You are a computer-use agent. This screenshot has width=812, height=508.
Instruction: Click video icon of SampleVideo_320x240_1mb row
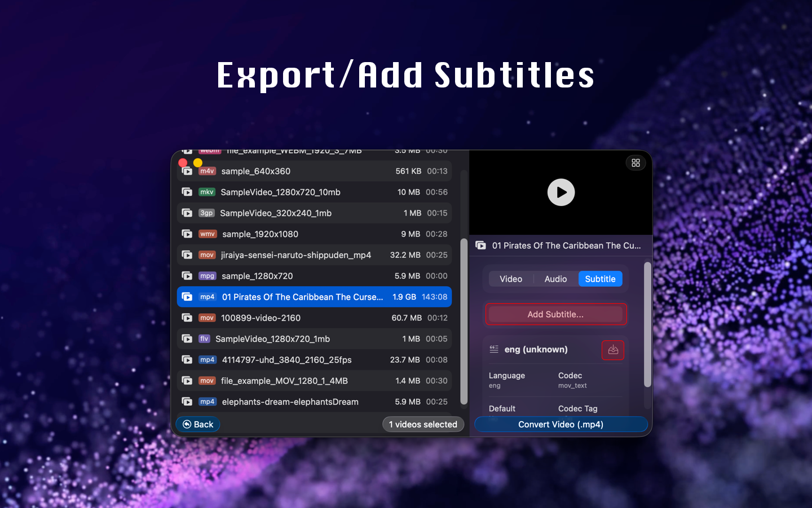point(187,213)
